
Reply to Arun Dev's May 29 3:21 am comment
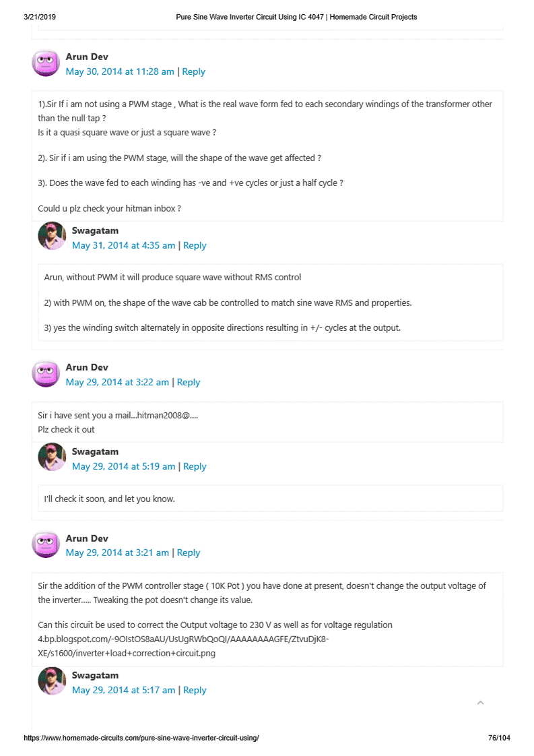point(189,553)
